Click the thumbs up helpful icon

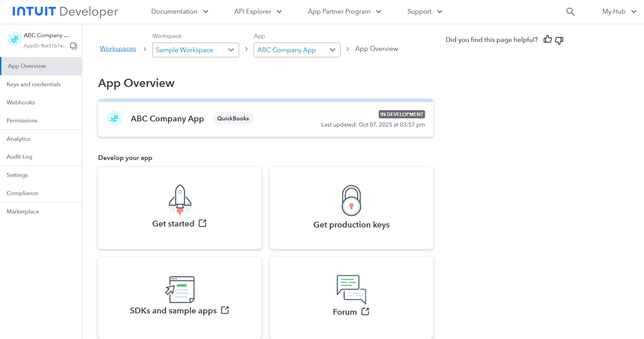click(548, 40)
